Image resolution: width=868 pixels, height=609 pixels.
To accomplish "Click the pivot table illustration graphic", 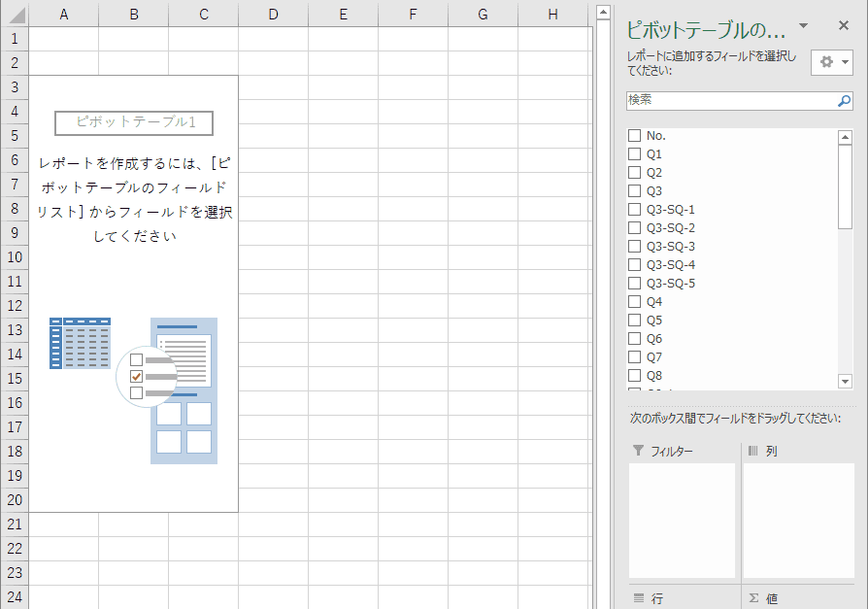I will [x=134, y=389].
